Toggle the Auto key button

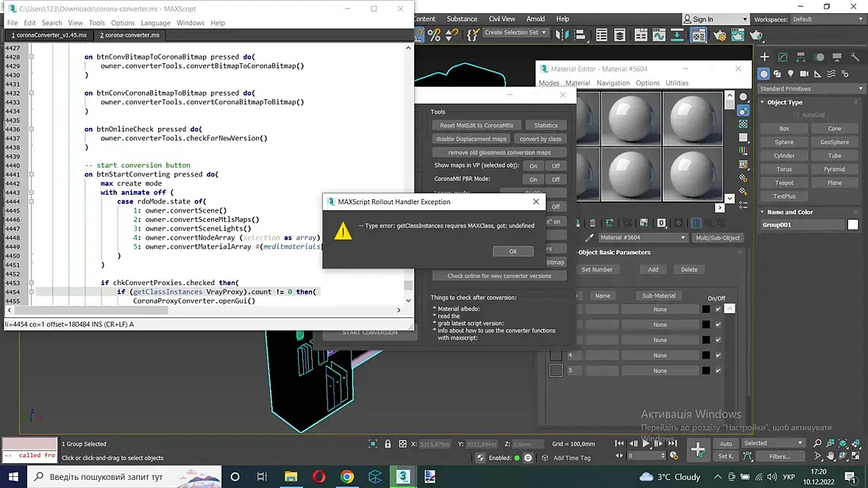(x=725, y=444)
